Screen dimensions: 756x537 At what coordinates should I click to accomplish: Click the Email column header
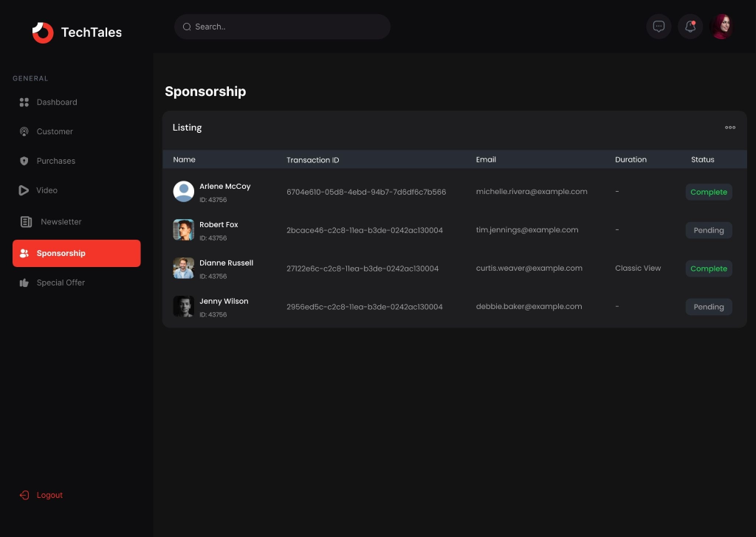click(x=486, y=159)
